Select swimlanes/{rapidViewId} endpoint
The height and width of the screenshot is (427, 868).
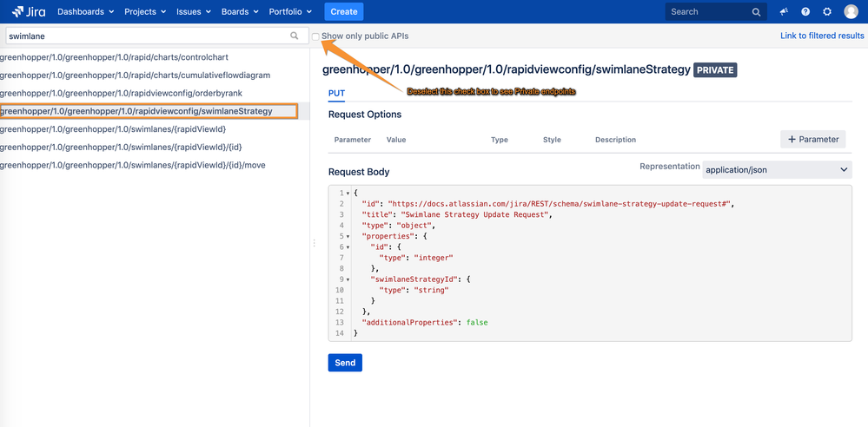(113, 128)
